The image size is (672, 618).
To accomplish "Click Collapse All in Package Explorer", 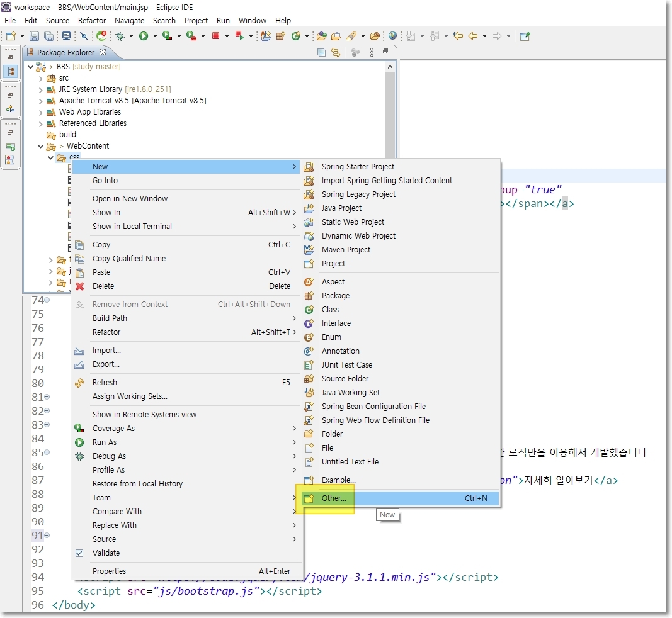I will 321,52.
